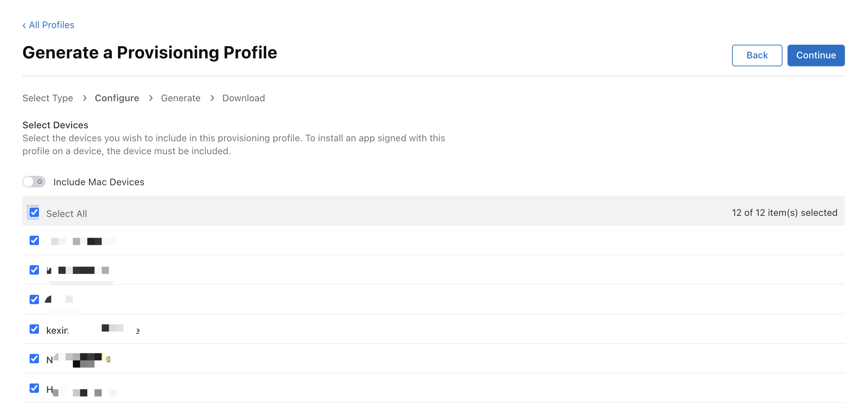Click the Generate breadcrumb step

(x=180, y=98)
